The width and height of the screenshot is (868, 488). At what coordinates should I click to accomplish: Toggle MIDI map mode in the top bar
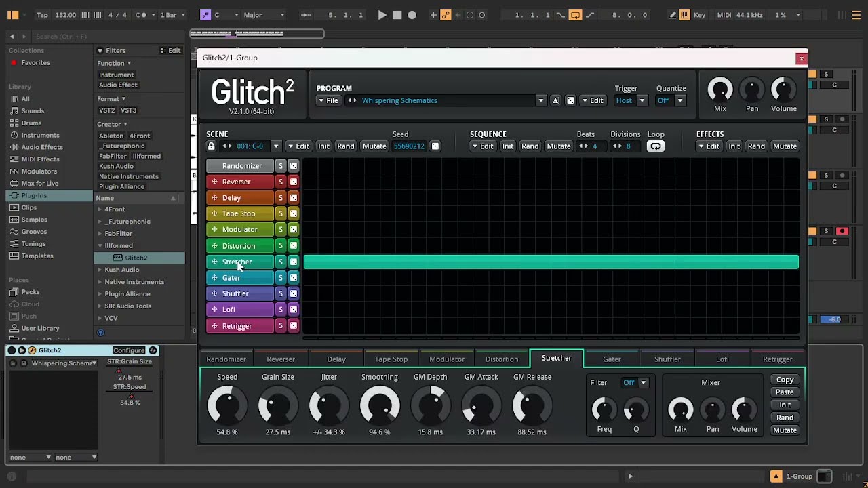(724, 15)
